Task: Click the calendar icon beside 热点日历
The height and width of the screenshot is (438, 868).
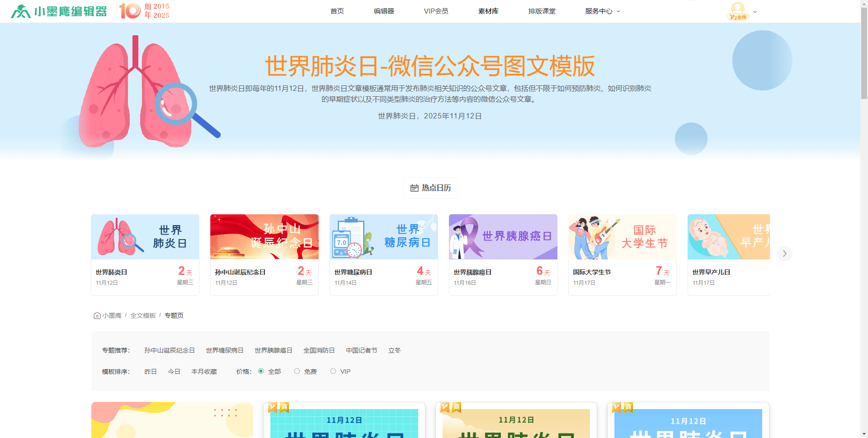Action: pyautogui.click(x=414, y=188)
